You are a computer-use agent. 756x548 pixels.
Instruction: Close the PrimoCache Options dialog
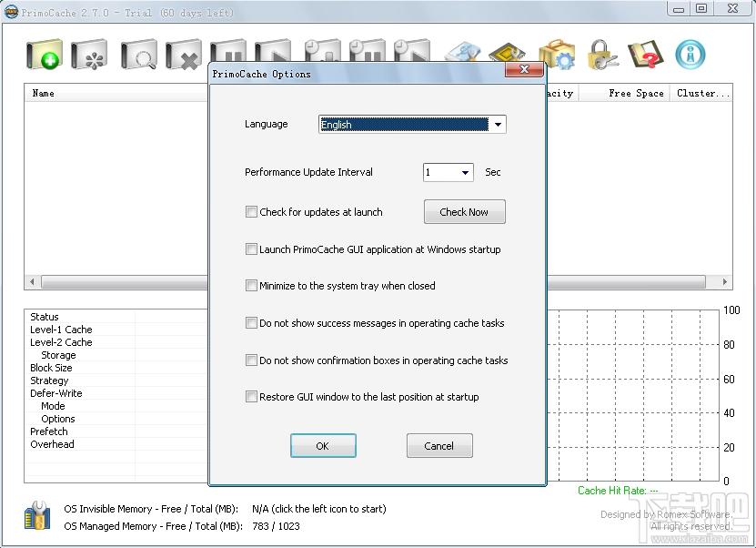(524, 69)
